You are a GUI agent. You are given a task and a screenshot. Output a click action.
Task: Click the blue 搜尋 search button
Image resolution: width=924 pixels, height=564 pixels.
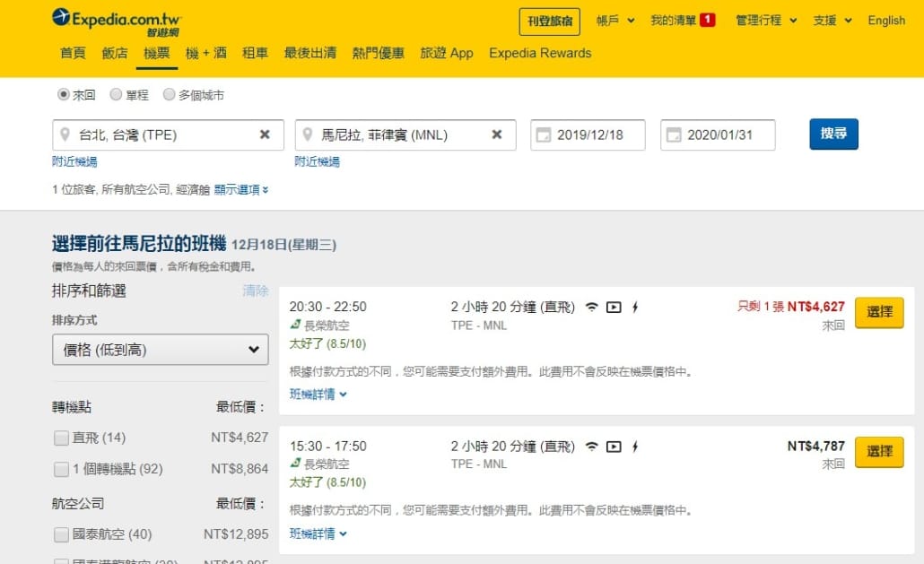[x=833, y=134]
